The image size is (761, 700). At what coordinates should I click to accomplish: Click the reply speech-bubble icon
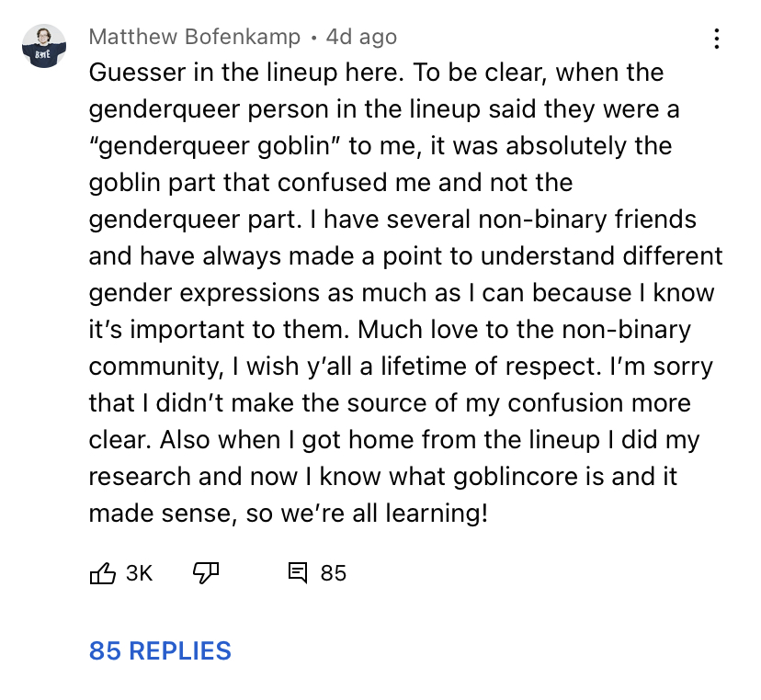[x=298, y=573]
